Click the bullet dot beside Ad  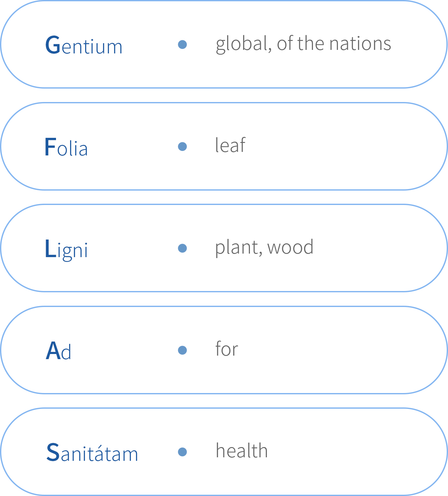pos(182,350)
